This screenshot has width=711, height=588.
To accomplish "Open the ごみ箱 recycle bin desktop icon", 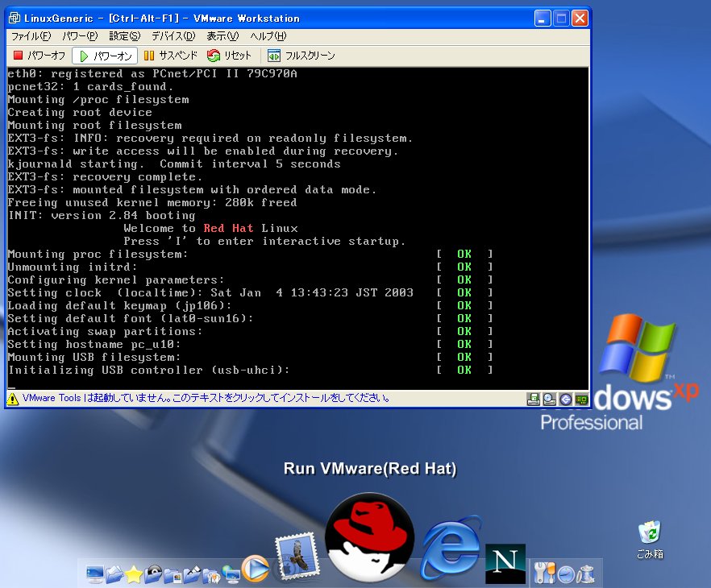I will (x=650, y=540).
